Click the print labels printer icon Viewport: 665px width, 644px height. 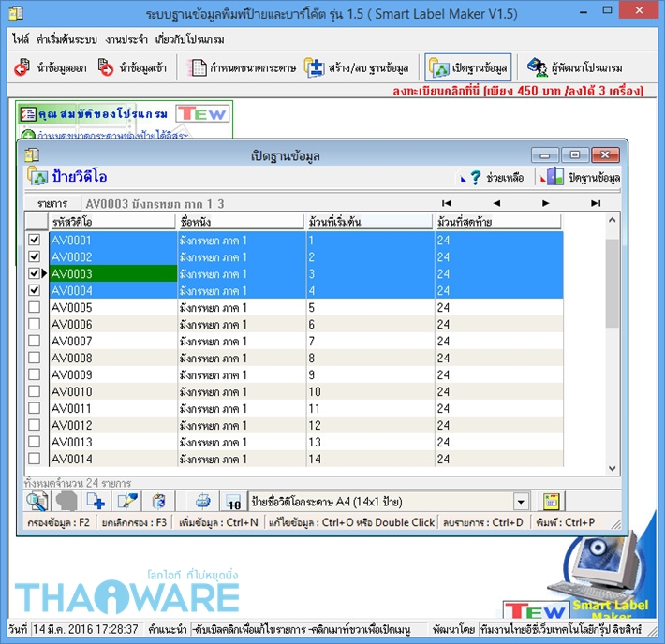click(x=202, y=502)
